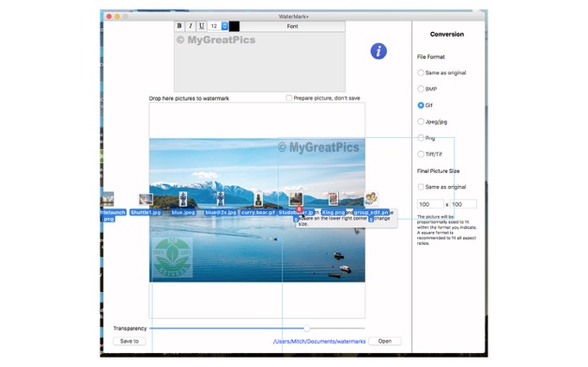Click the Save to button
Screen dimensions: 588x367
coord(130,341)
